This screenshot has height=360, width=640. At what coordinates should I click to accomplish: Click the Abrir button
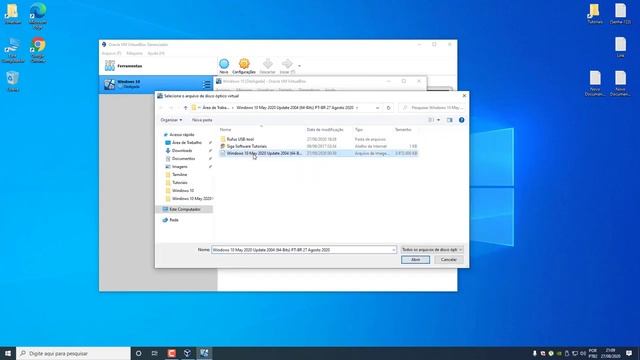coord(415,260)
